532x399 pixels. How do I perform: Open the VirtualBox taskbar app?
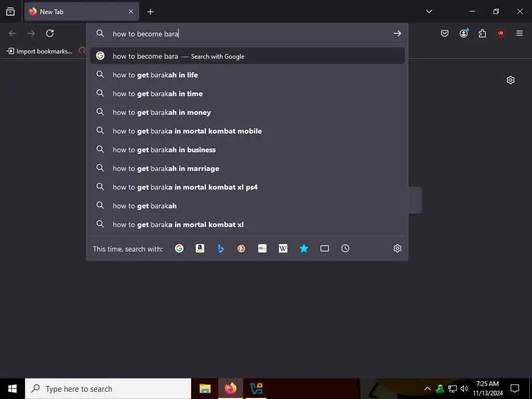pos(256,389)
